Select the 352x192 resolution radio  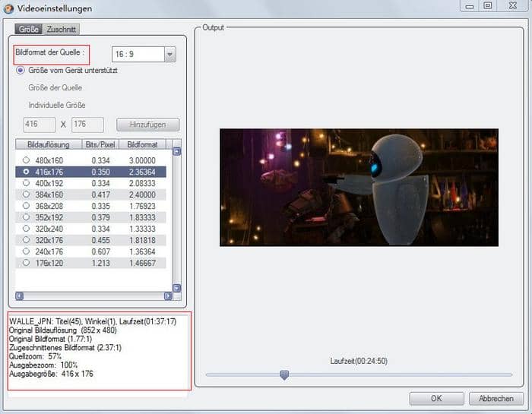(x=26, y=217)
